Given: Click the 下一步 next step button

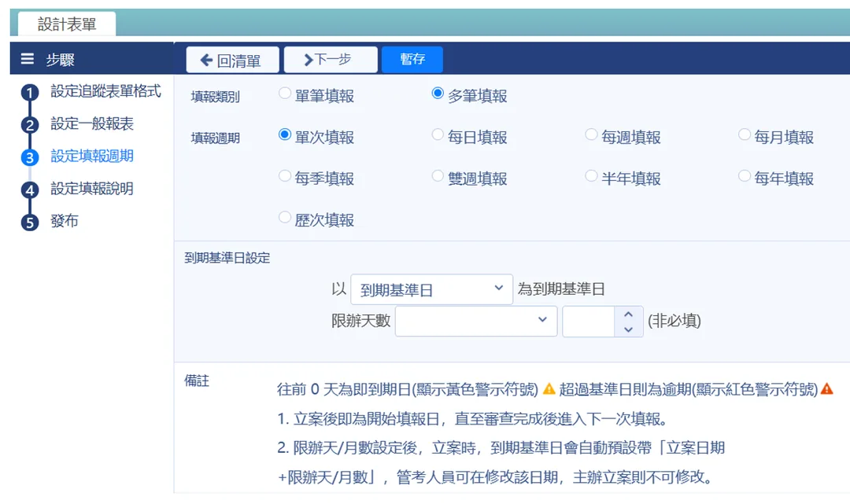Looking at the screenshot, I should pos(330,60).
